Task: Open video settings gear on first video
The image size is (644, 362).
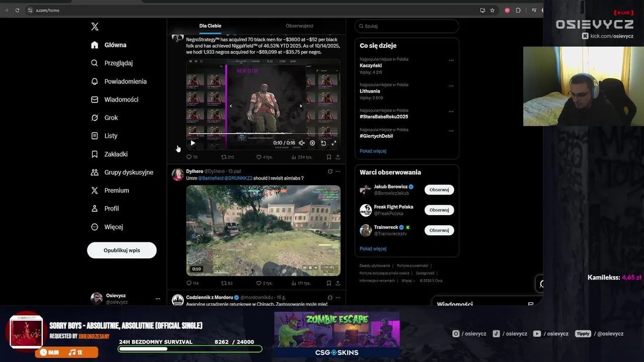Action: click(312, 143)
